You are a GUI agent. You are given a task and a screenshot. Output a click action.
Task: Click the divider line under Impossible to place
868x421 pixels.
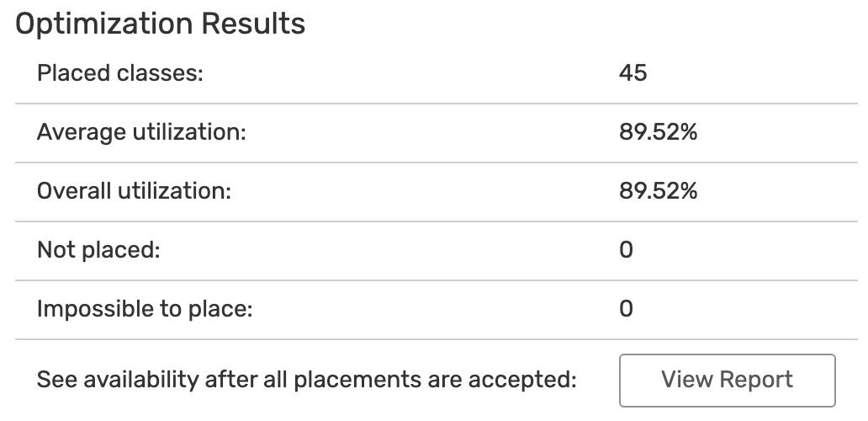click(437, 339)
